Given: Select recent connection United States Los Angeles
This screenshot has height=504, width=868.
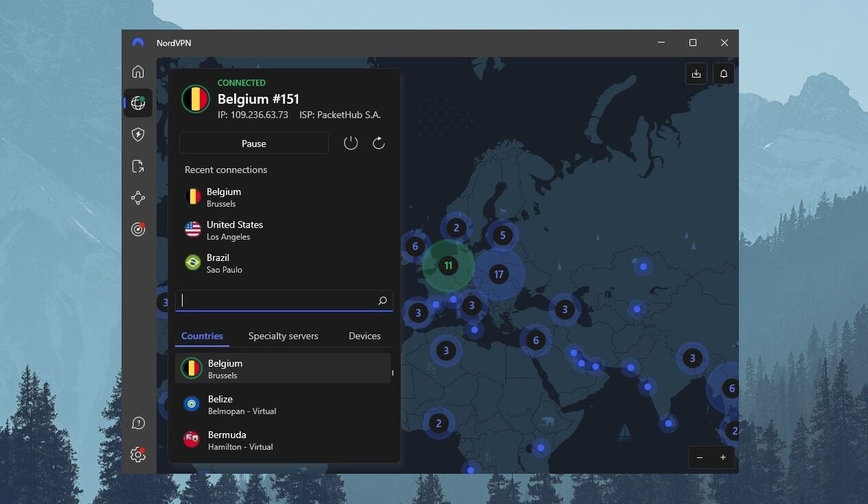Looking at the screenshot, I should pyautogui.click(x=284, y=230).
